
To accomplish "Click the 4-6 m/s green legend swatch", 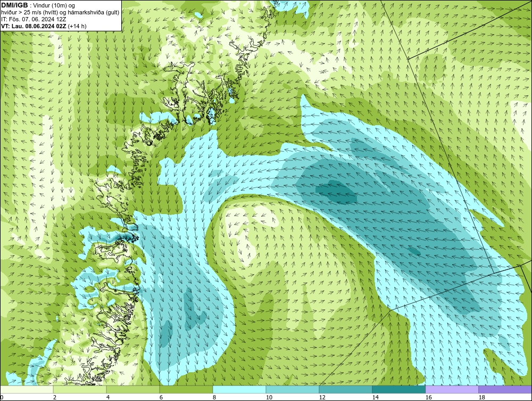I will pyautogui.click(x=133, y=389).
